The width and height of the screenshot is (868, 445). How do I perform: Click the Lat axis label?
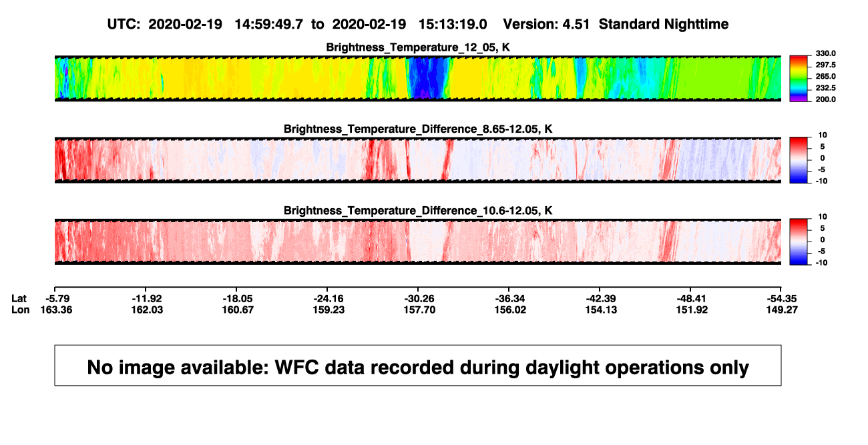click(19, 298)
